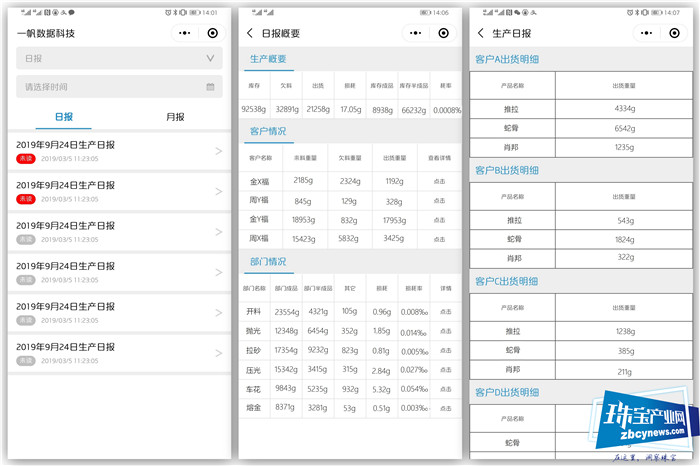The width and height of the screenshot is (700, 466).
Task: Open 点击 details for 车花 department
Action: [x=446, y=389]
